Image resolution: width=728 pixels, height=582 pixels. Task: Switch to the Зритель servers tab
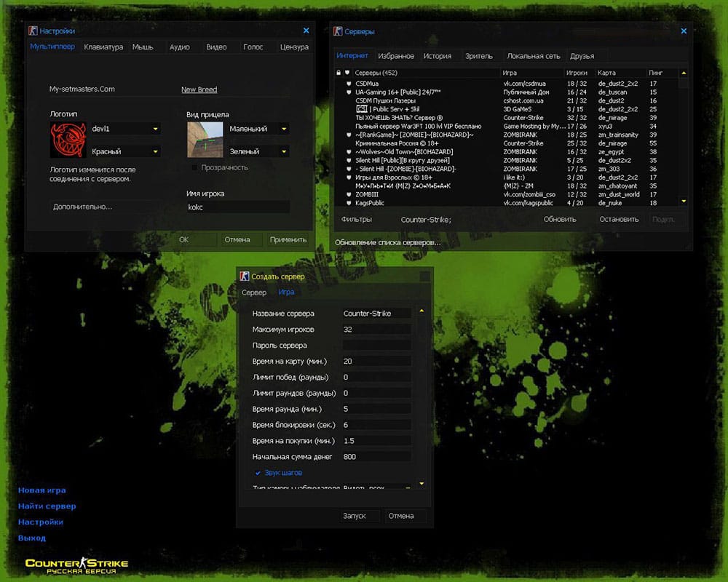click(479, 56)
